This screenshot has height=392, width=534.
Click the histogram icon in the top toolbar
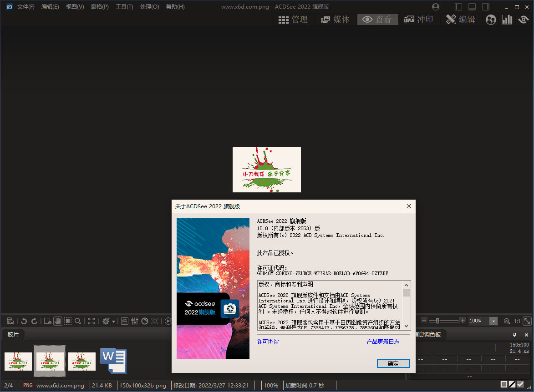(x=507, y=20)
